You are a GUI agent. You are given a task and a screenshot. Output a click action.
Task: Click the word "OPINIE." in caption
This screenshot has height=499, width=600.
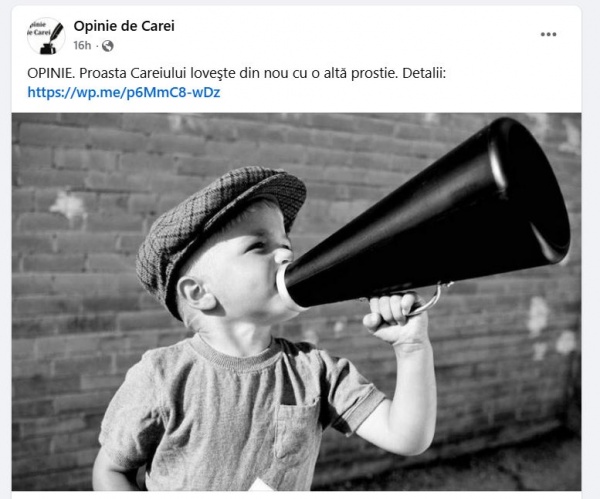tap(51, 73)
